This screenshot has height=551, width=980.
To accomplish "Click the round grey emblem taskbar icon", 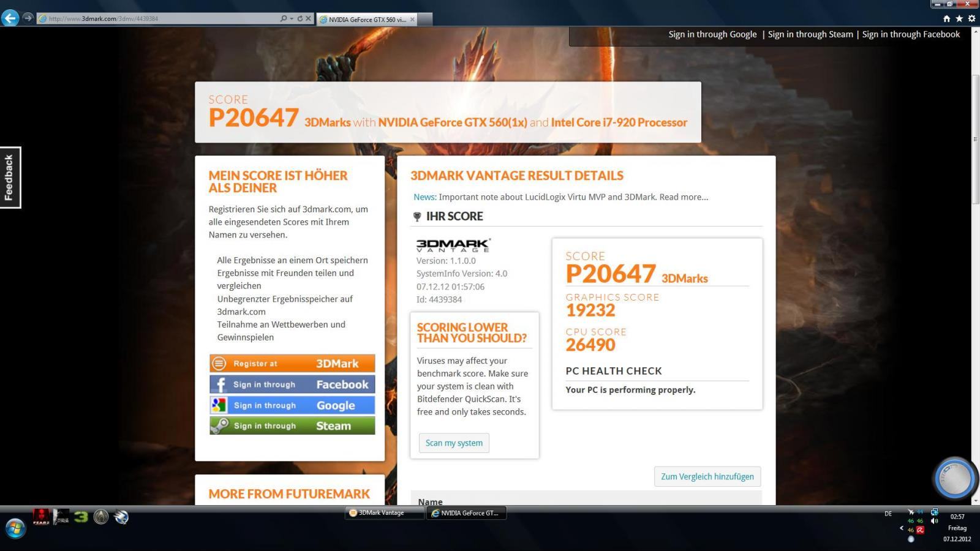I will point(101,517).
